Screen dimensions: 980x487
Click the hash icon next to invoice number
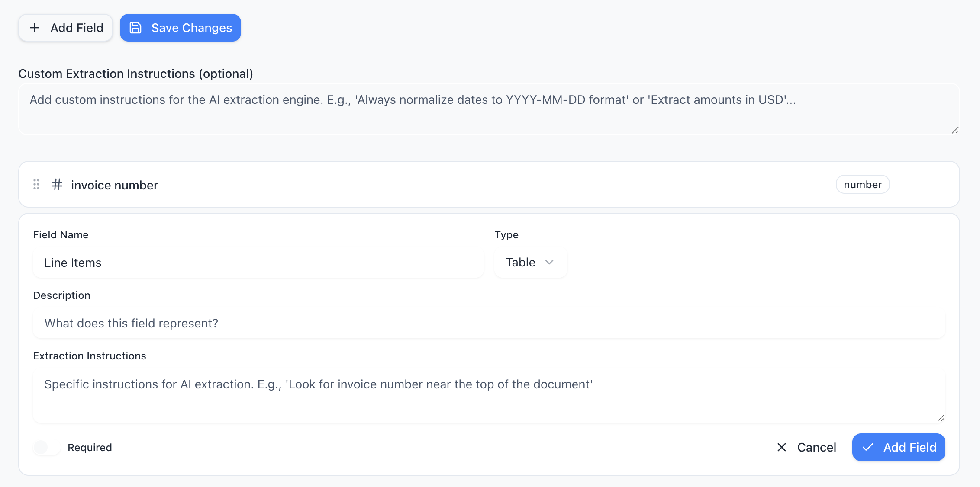[57, 185]
